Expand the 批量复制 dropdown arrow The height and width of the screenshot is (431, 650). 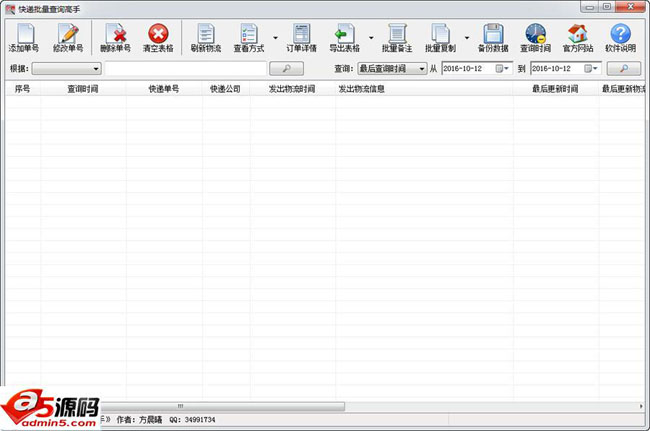pyautogui.click(x=467, y=38)
